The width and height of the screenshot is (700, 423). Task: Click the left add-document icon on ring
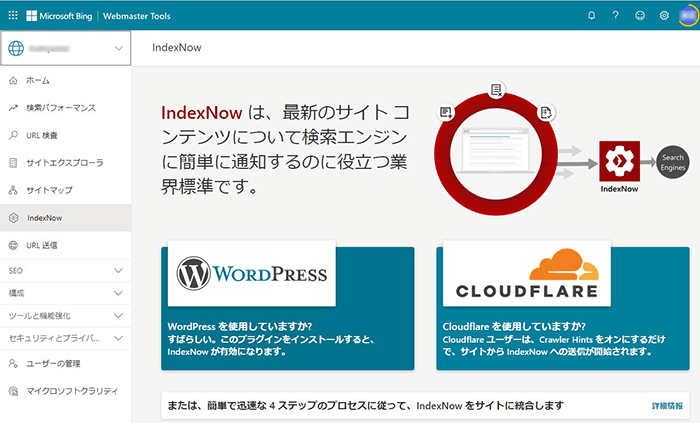(446, 112)
